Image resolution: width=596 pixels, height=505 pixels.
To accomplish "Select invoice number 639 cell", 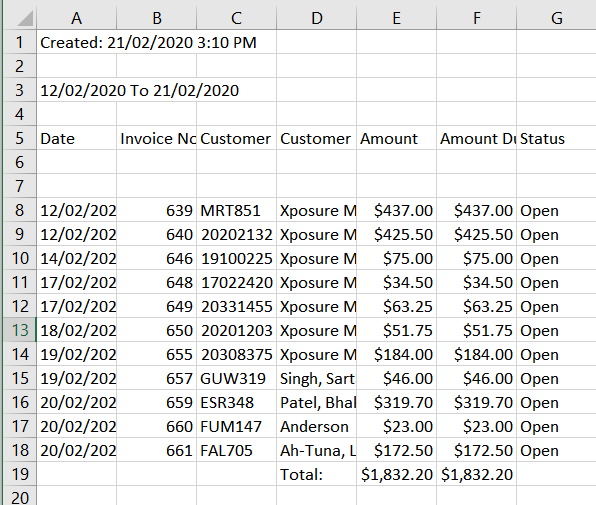I will [x=157, y=210].
